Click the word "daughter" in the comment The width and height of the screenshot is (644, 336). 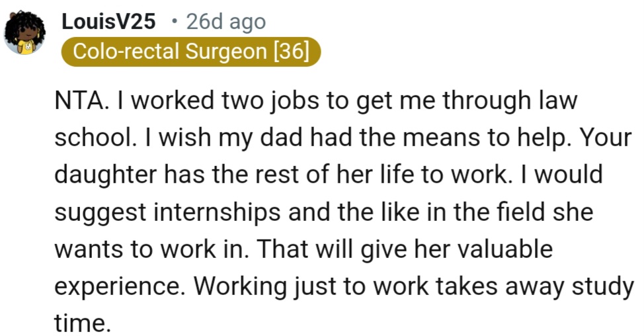point(104,175)
